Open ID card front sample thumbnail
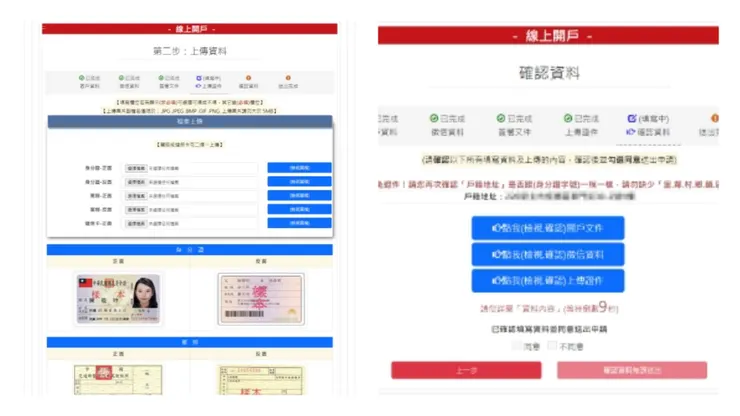740x416 pixels. coord(118,299)
